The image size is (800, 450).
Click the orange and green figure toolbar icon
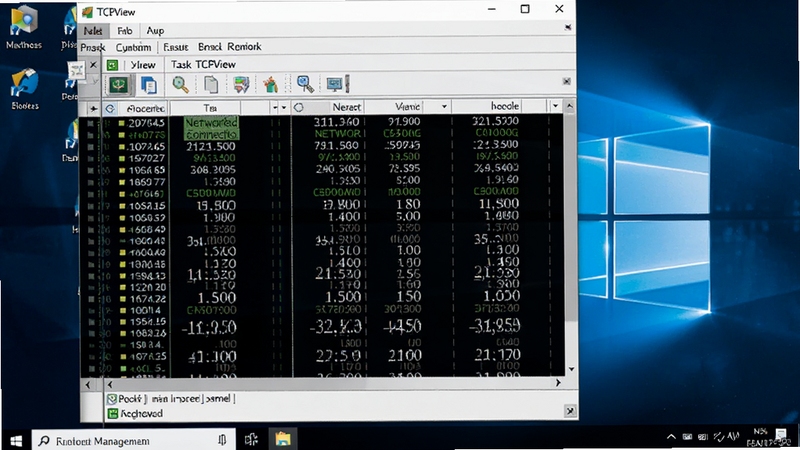pos(270,84)
